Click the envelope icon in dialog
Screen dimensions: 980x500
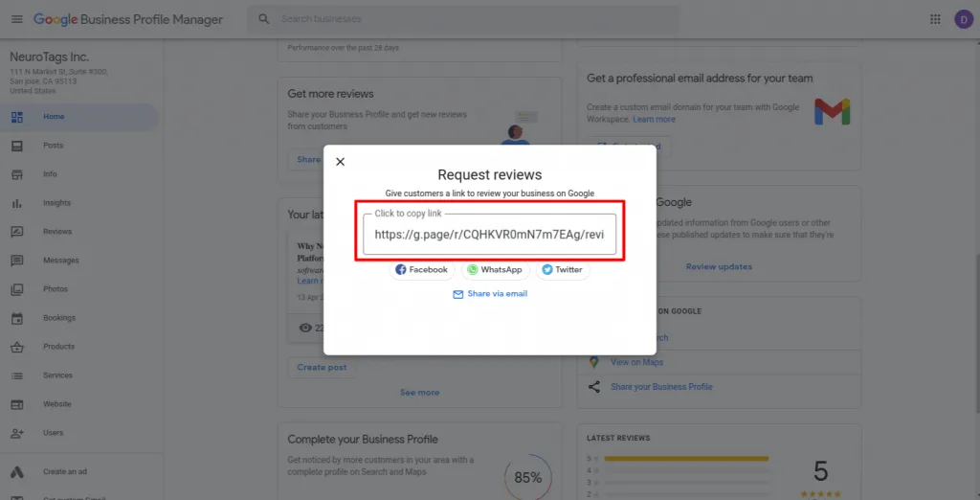coord(457,294)
